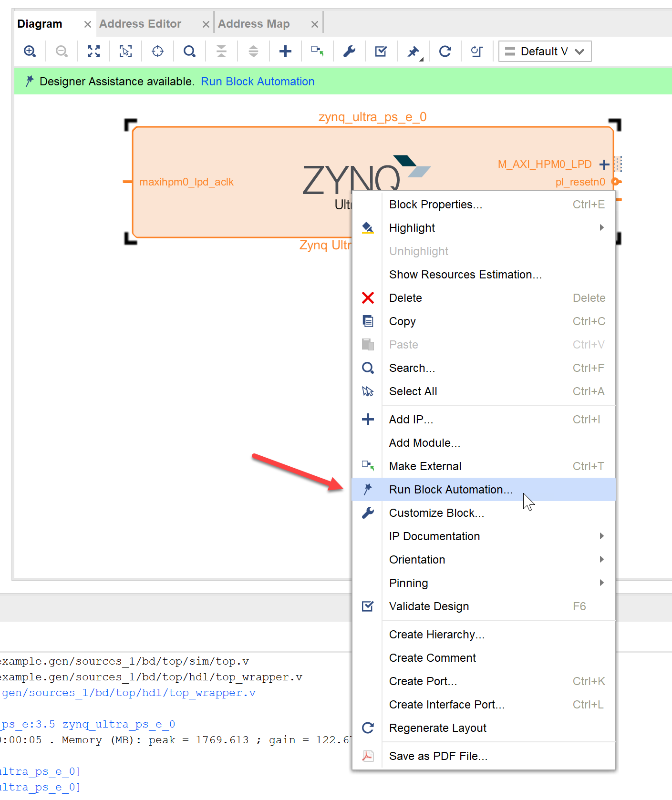Screen dimensions: 672x800
Task: Click the Optimize Routing toolbar icon
Action: point(477,51)
